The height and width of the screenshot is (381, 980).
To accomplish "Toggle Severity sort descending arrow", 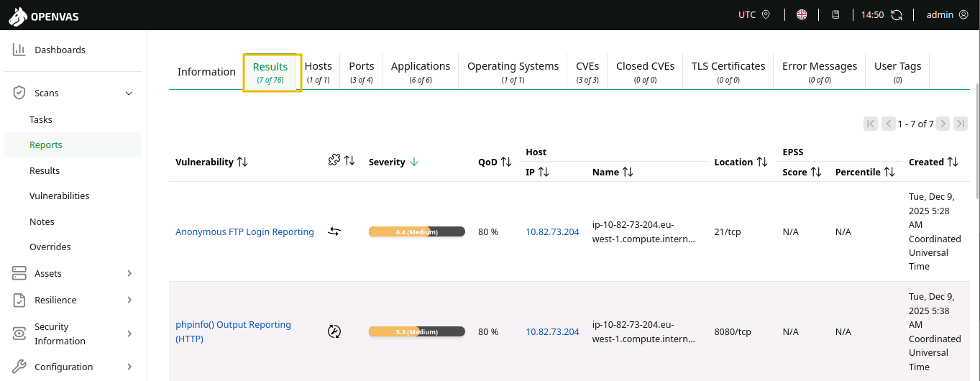I will coord(414,162).
